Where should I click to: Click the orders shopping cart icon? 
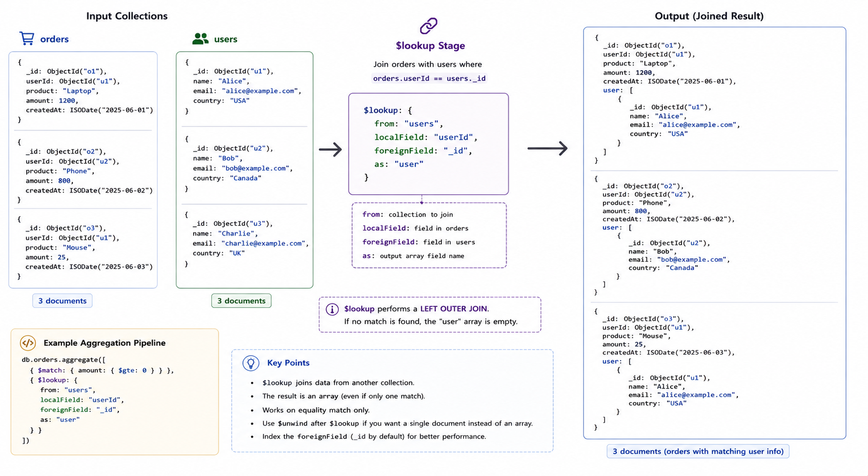27,38
